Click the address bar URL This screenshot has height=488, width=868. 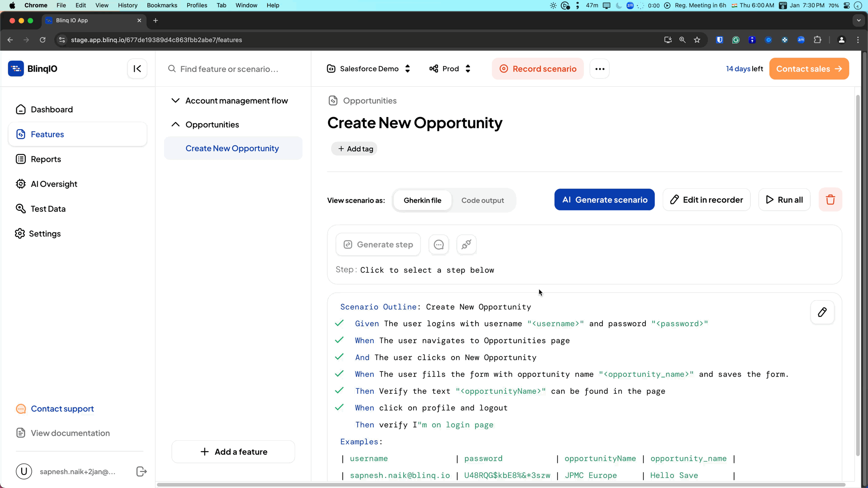pos(157,40)
